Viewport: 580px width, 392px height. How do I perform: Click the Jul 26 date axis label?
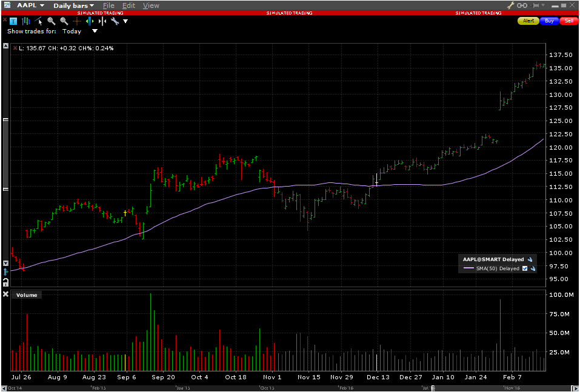point(21,377)
